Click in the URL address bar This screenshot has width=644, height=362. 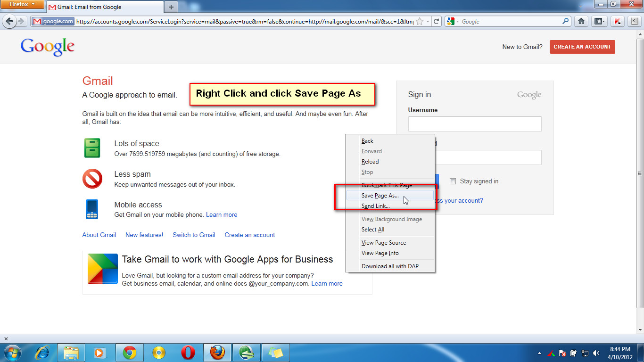(244, 21)
